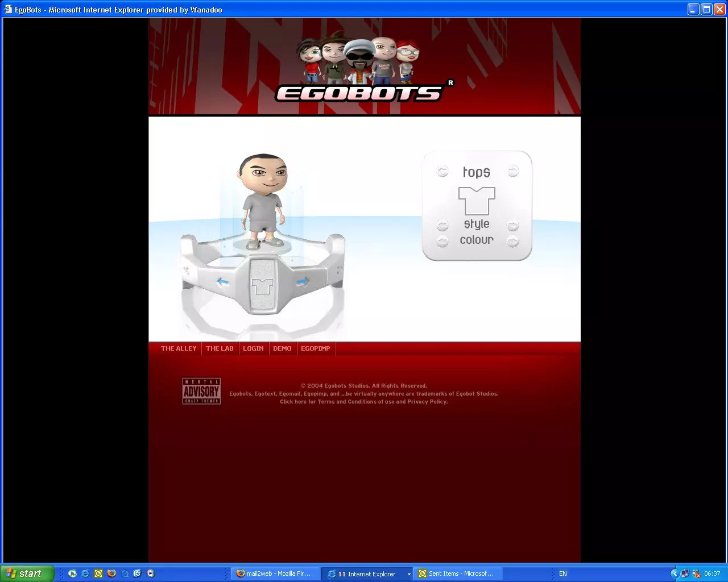728x582 pixels.
Task: Click the Mental Advisory badge
Action: (201, 391)
